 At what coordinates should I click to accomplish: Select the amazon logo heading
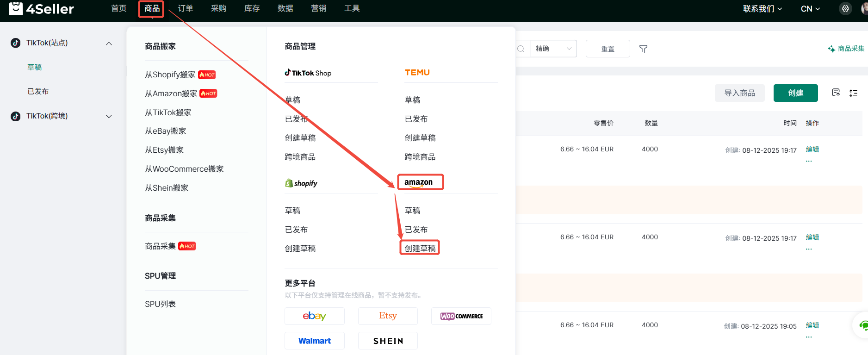pyautogui.click(x=419, y=182)
